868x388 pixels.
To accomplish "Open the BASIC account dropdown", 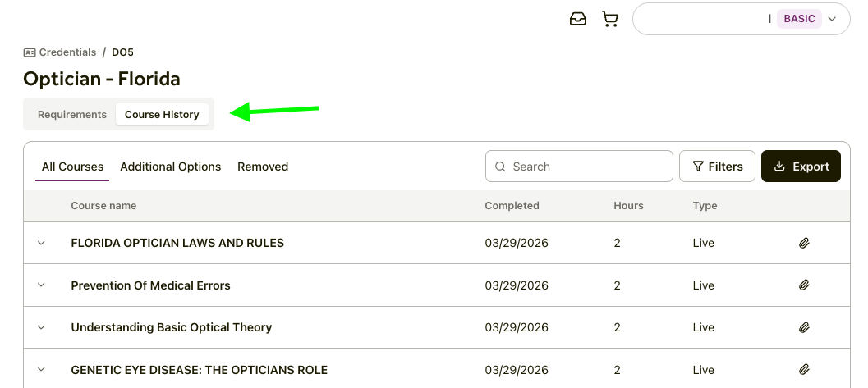I will point(832,19).
